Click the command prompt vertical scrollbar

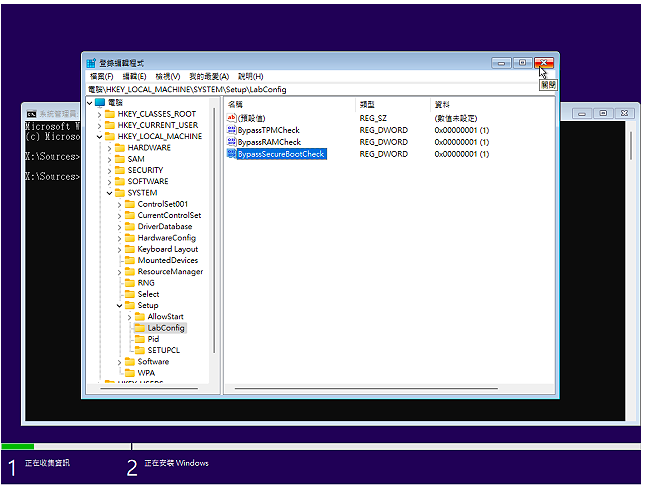click(631, 146)
